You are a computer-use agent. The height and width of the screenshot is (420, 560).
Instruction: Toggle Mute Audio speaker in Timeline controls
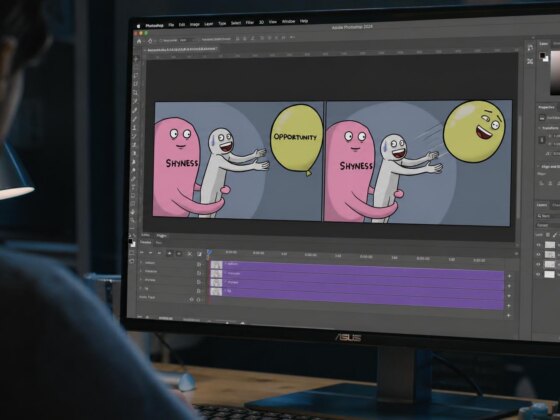(x=179, y=254)
